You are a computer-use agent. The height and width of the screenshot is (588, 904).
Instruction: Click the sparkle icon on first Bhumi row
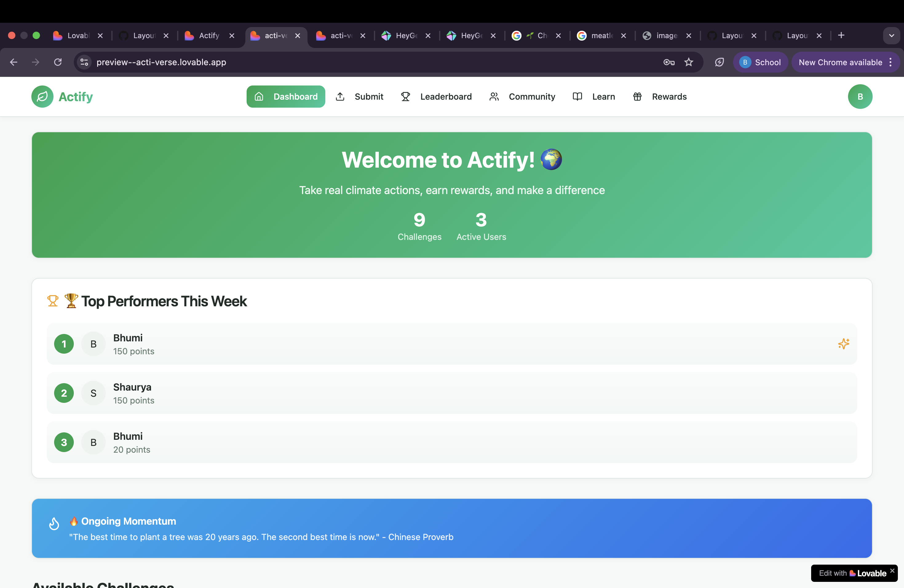coord(843,344)
